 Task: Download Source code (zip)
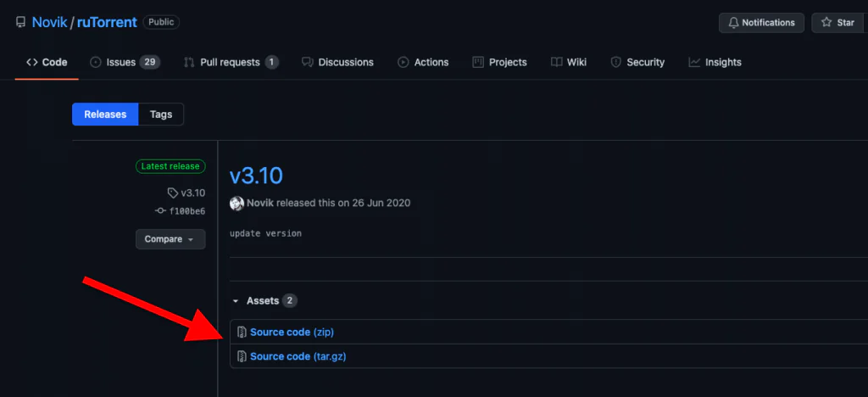coord(292,333)
